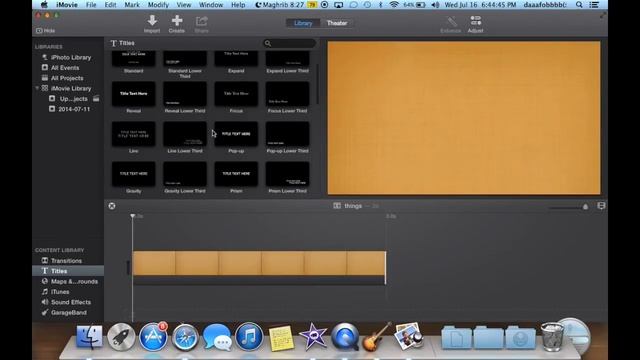Image resolution: width=640 pixels, height=360 pixels.
Task: Open timeline clip appearance settings
Action: coord(601,206)
